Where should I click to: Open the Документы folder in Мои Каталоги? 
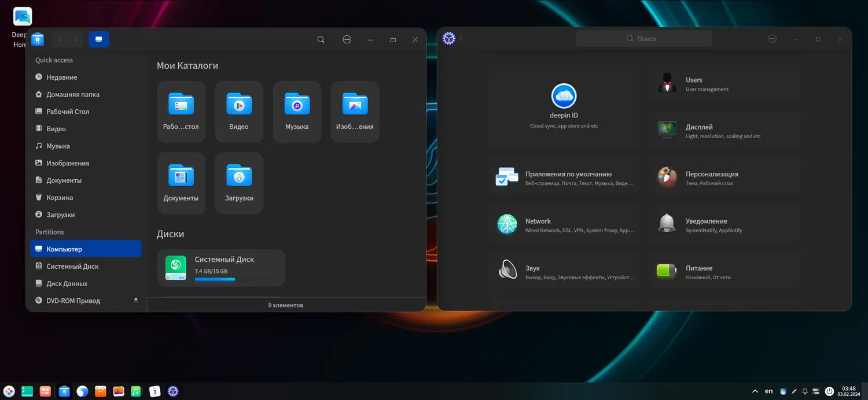click(x=181, y=183)
